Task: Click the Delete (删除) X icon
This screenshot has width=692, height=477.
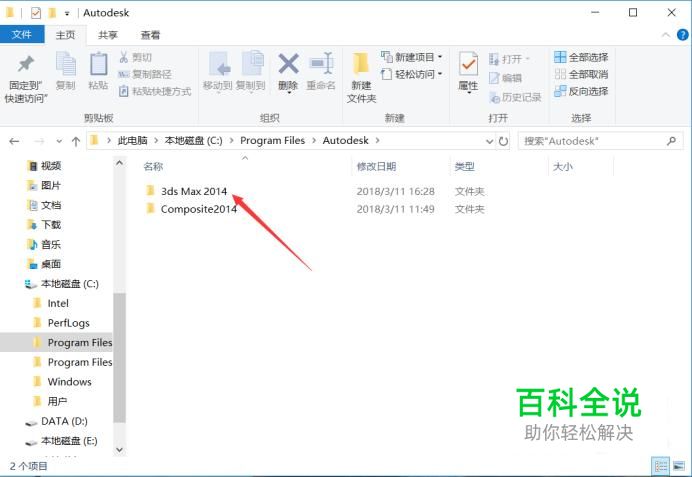Action: (x=288, y=64)
